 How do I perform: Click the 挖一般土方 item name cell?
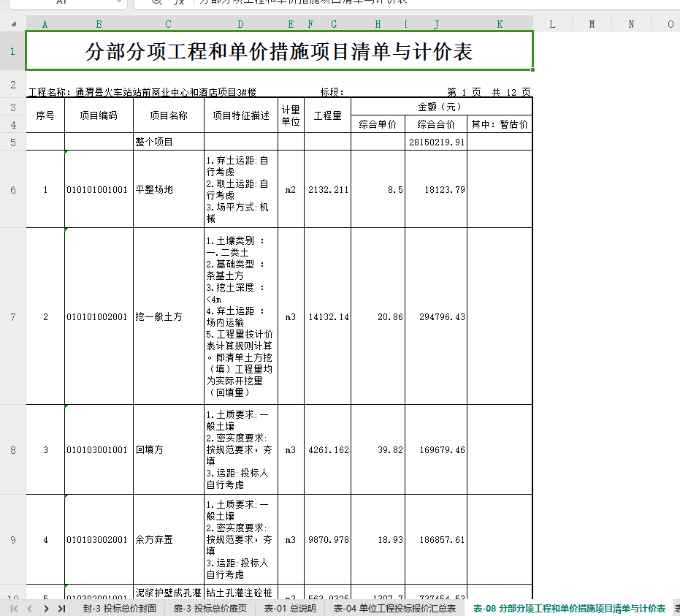pyautogui.click(x=168, y=316)
